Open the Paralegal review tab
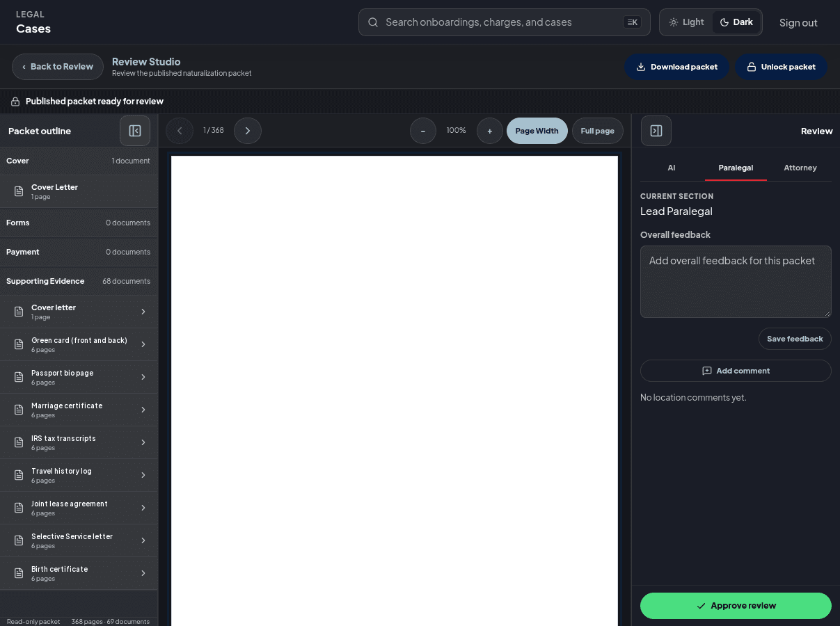This screenshot has height=626, width=840. click(x=736, y=168)
